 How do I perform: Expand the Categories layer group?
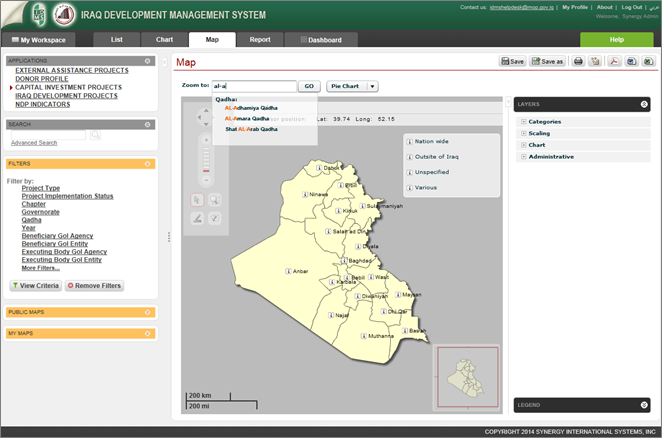pyautogui.click(x=524, y=122)
